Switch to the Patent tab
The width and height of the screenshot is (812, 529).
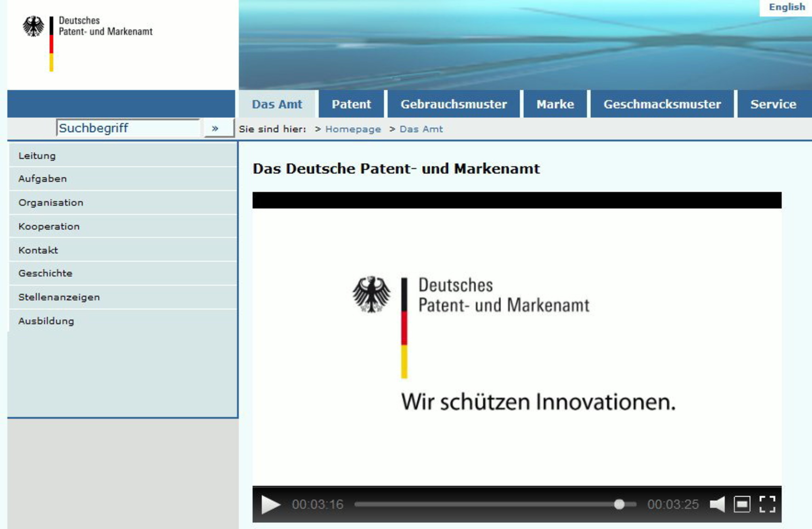[351, 104]
